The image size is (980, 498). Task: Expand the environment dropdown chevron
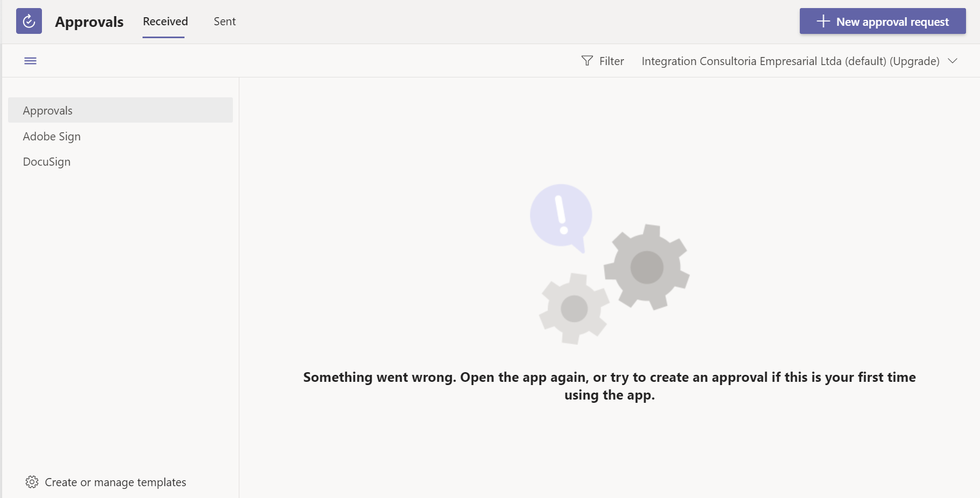[953, 61]
